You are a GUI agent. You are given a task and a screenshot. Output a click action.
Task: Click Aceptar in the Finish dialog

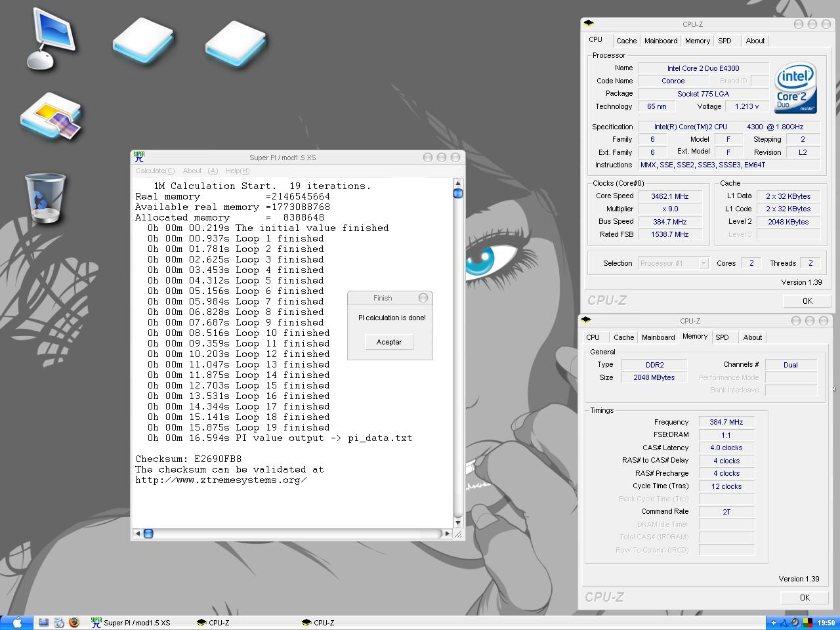point(389,342)
